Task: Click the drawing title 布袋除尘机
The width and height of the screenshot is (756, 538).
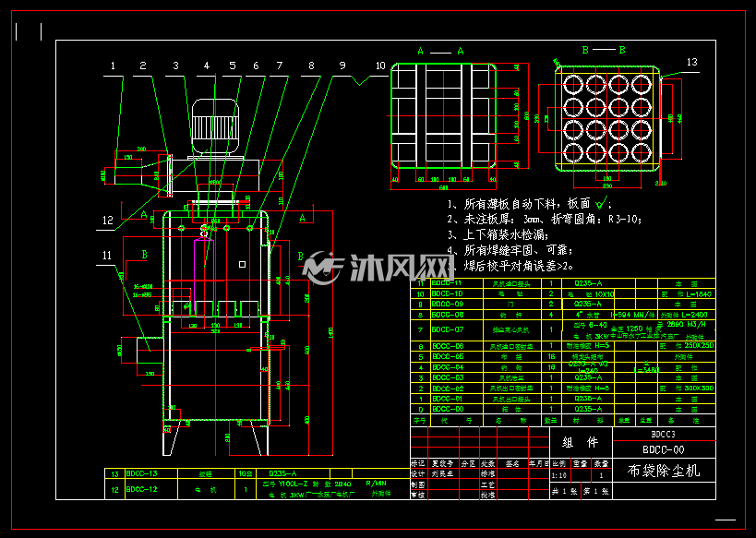Action: 664,471
